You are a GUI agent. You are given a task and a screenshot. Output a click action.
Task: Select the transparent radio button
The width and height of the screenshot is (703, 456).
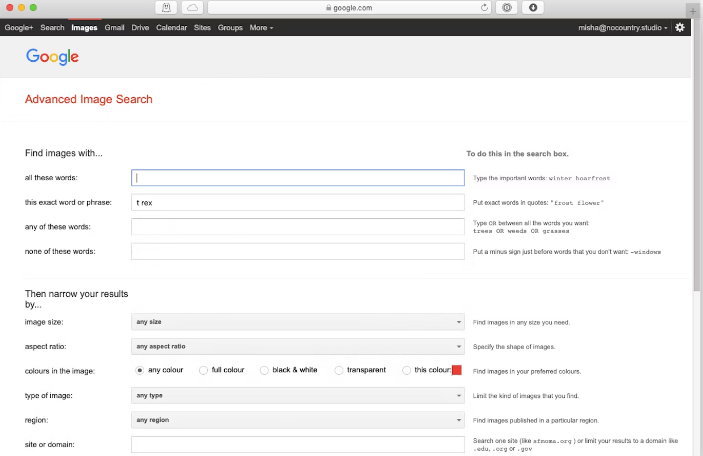tap(339, 370)
